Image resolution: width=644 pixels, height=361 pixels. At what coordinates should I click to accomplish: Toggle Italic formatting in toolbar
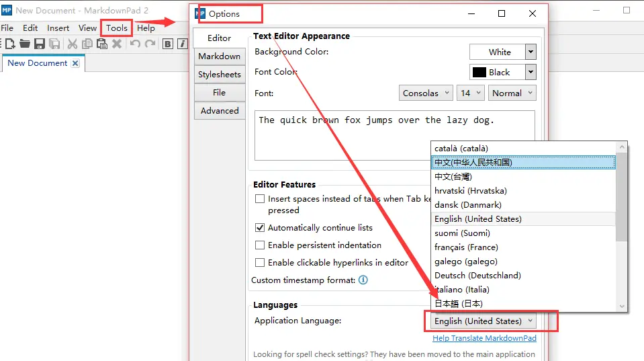183,44
